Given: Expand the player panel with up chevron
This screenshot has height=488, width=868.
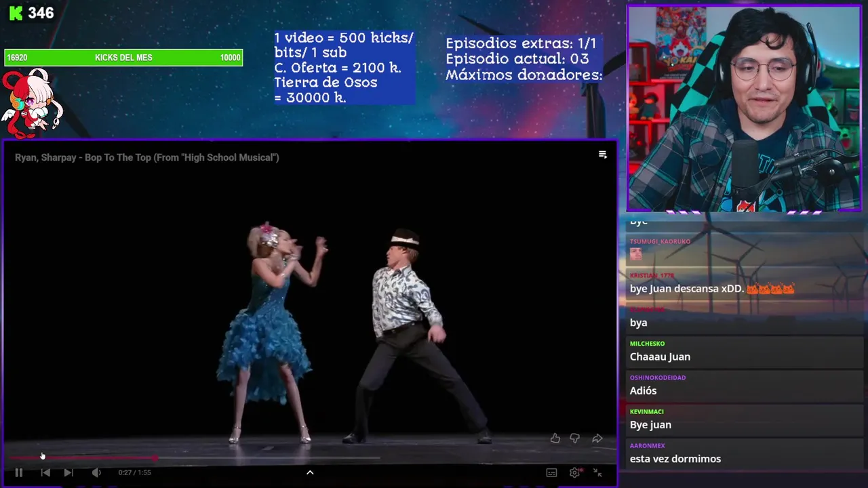Looking at the screenshot, I should 310,472.
